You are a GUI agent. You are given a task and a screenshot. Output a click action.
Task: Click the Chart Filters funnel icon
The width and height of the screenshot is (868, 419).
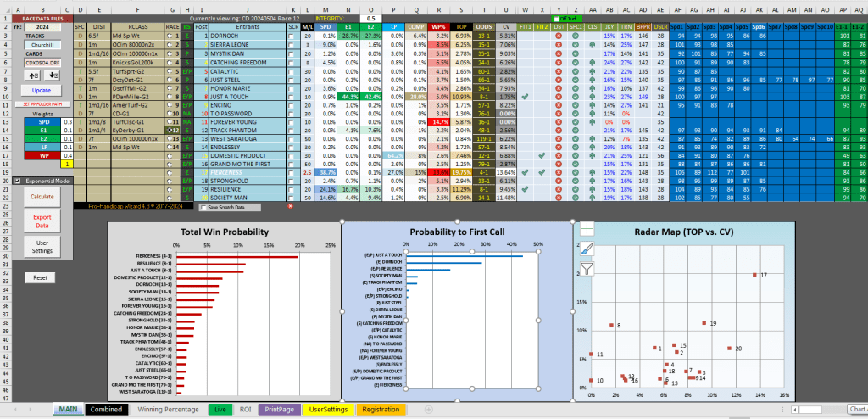click(587, 269)
